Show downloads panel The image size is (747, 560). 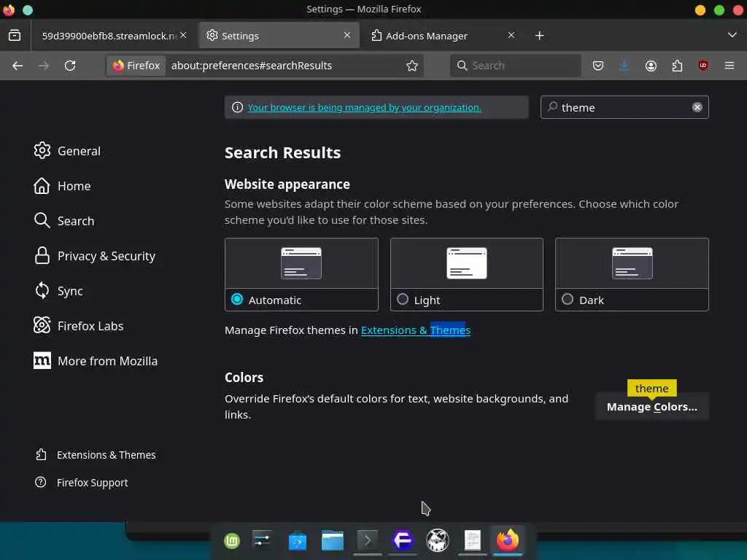[624, 66]
